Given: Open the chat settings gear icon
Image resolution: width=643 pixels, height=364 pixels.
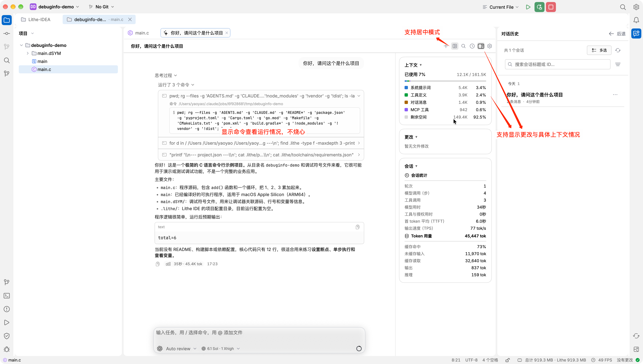Looking at the screenshot, I should click(489, 46).
